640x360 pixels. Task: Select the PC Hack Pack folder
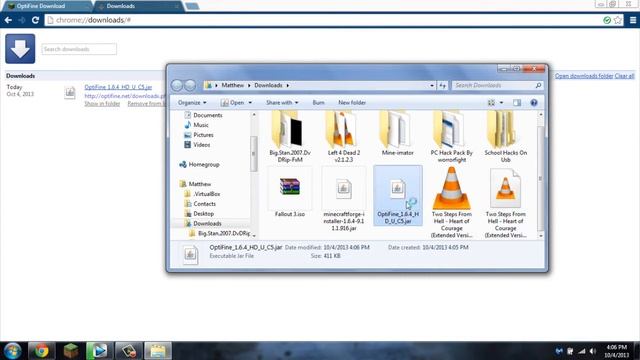[451, 137]
